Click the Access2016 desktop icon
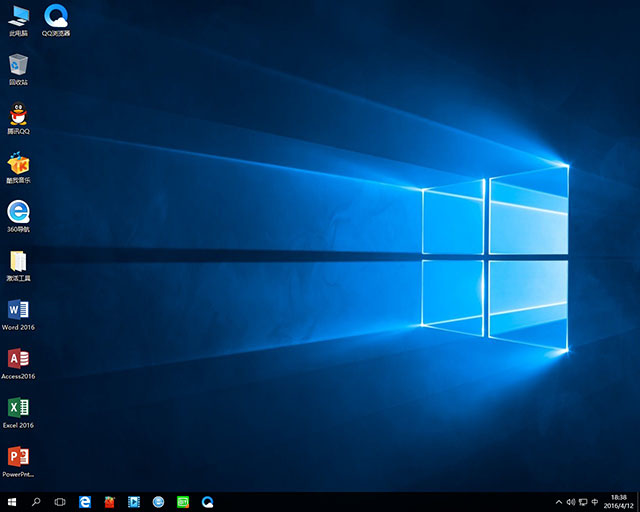 (18, 359)
